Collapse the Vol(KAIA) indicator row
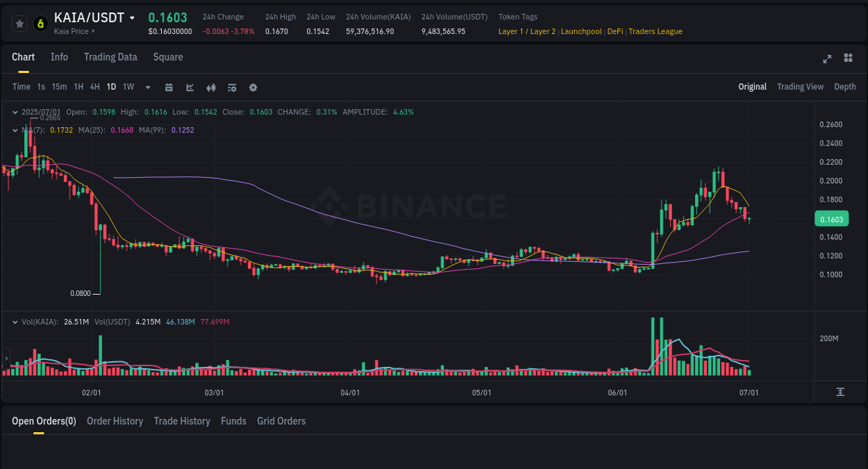This screenshot has height=469, width=868. coord(15,322)
